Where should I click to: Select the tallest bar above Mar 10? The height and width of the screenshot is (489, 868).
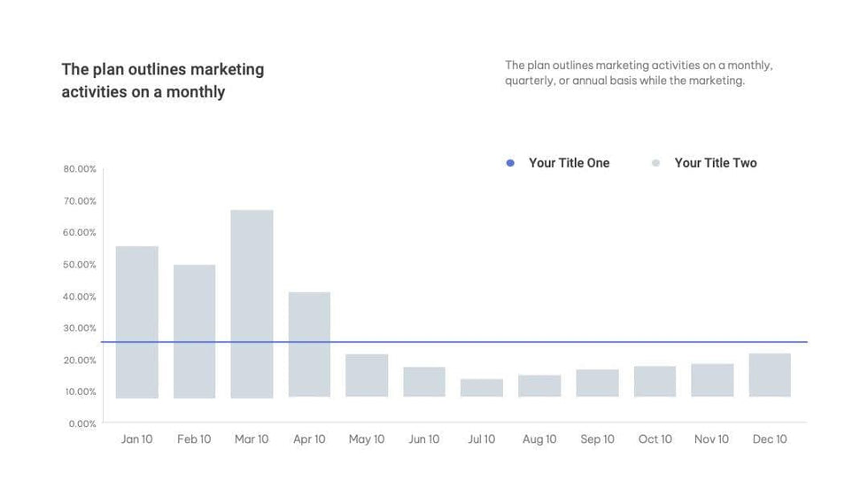point(252,303)
